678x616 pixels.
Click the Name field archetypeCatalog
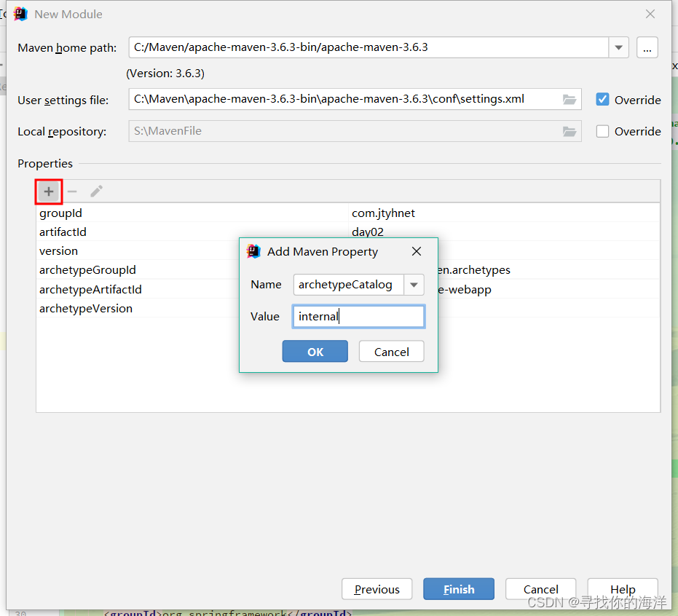click(x=349, y=285)
